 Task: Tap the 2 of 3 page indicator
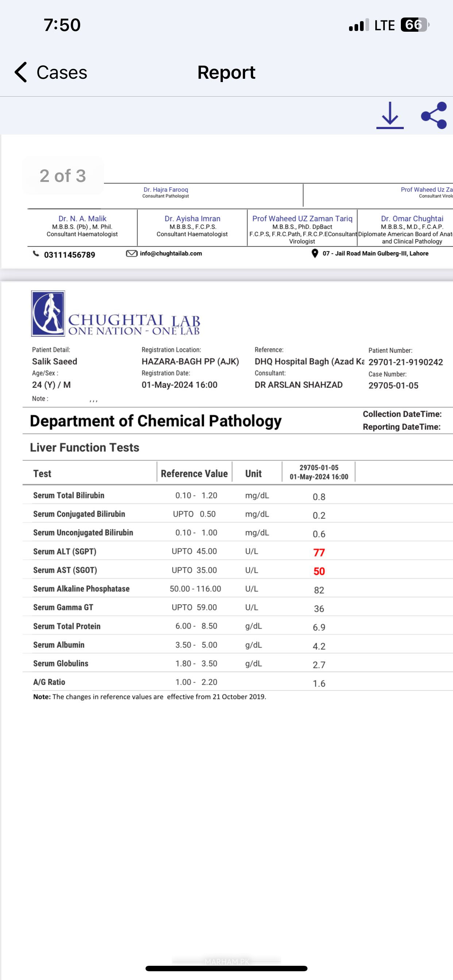(x=63, y=176)
